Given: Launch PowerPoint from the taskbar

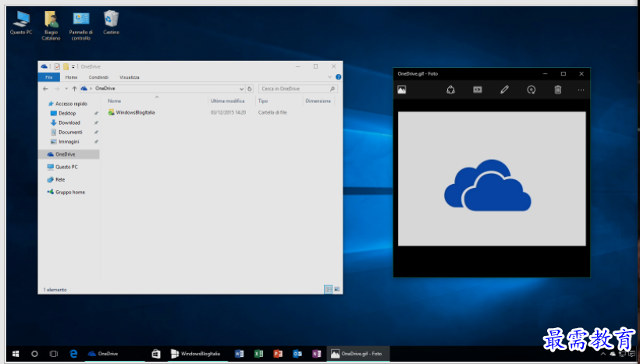Looking at the screenshot, I should pos(278,354).
